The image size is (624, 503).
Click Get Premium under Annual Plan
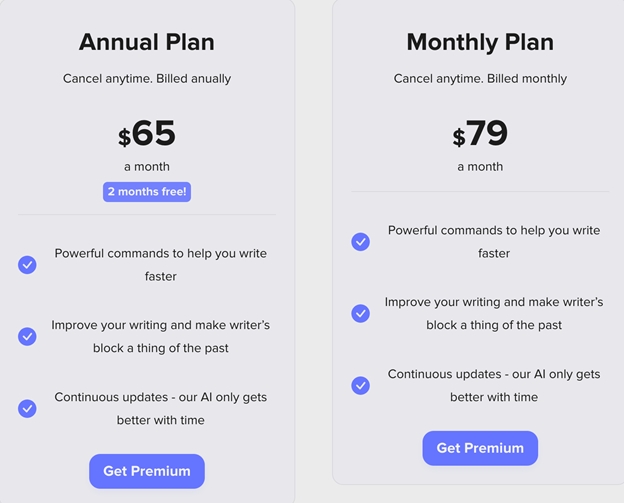tap(147, 471)
